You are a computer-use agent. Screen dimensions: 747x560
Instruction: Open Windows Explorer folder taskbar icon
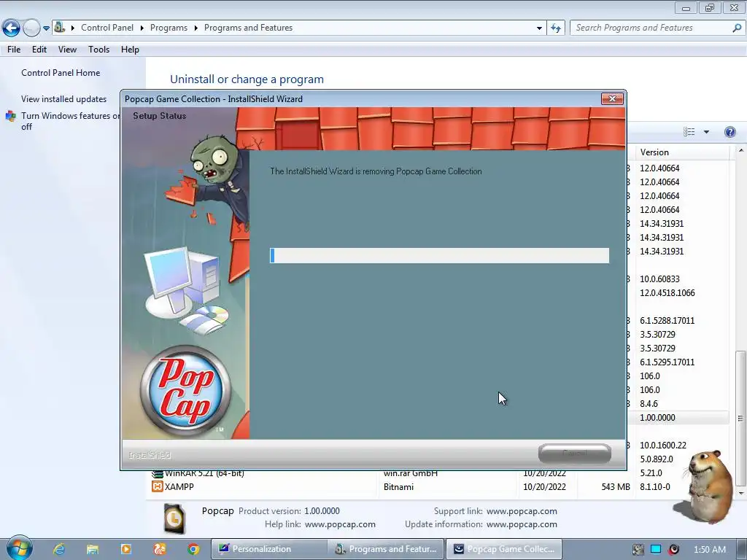tap(93, 549)
